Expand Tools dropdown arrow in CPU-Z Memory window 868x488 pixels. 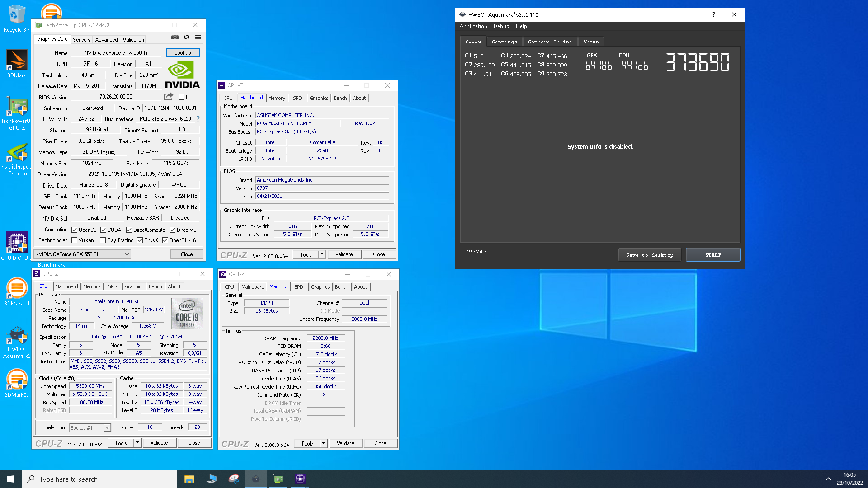[323, 443]
